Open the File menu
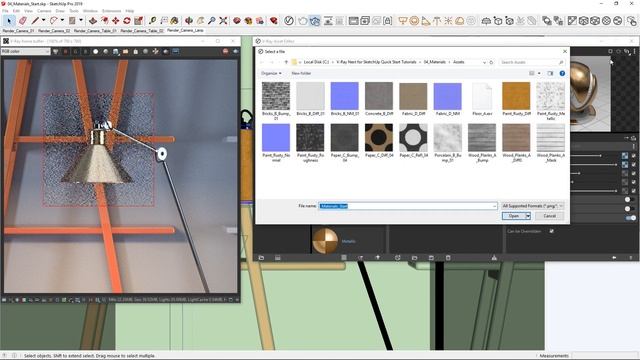 tap(5, 11)
